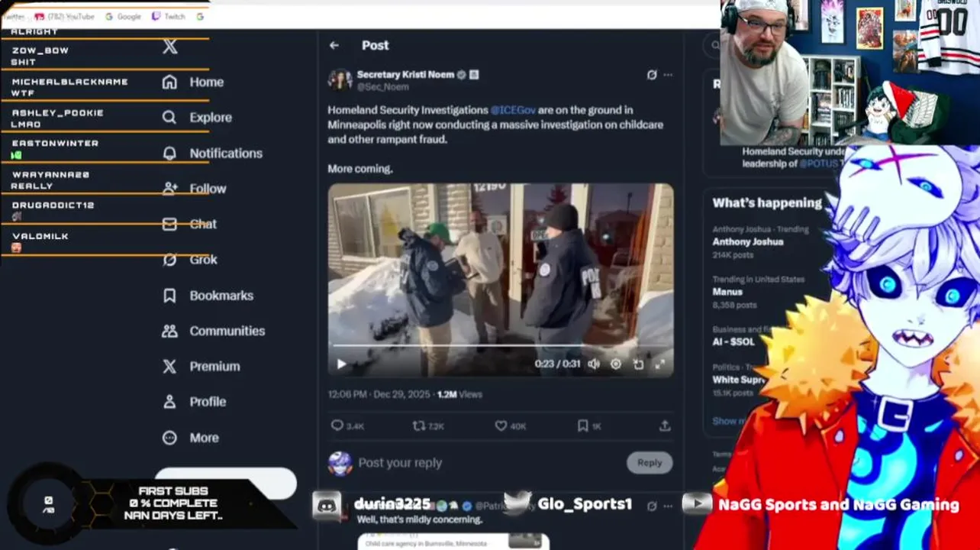Click the video progress bar
980x550 pixels.
(501, 346)
